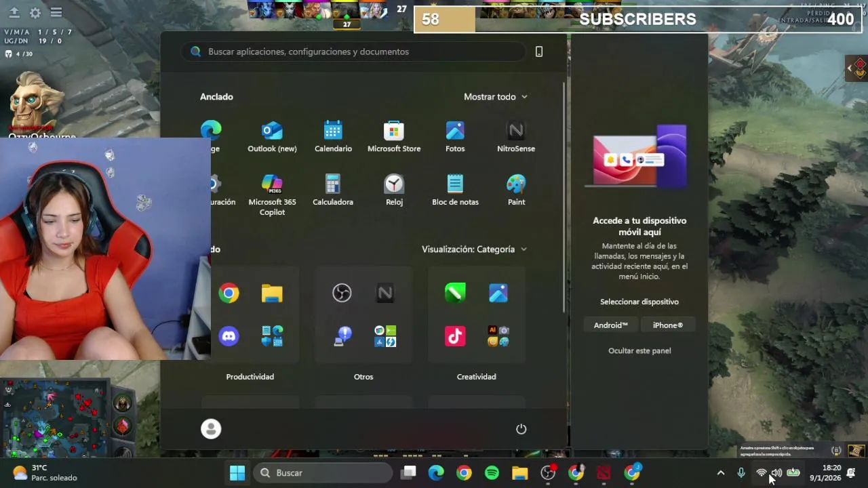
Task: Open Fotos icon in Creatividad group
Action: pyautogui.click(x=498, y=293)
